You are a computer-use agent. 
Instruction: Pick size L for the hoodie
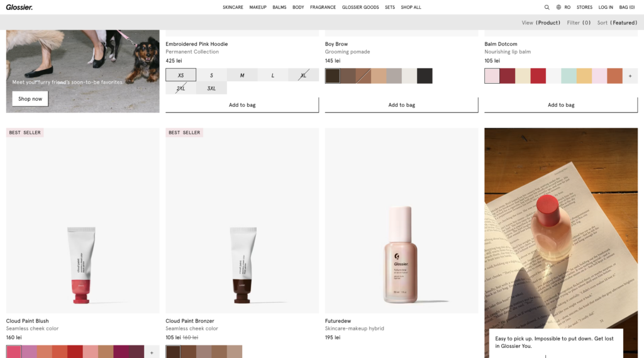coord(273,76)
